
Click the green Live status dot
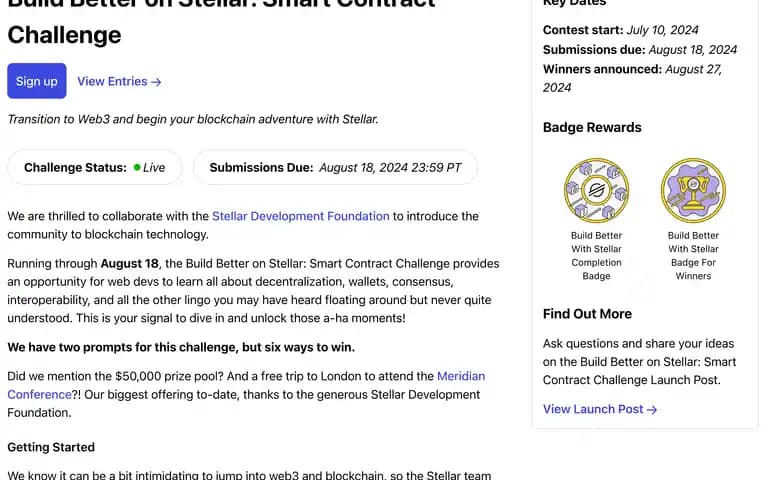pos(137,167)
